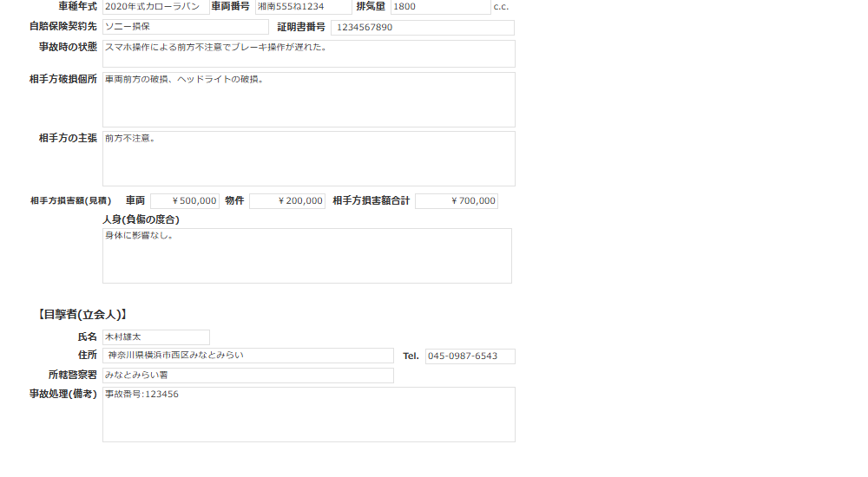Click the 【目撃者(立会人)】 section heading
The height and width of the screenshot is (477, 868).
click(x=82, y=315)
